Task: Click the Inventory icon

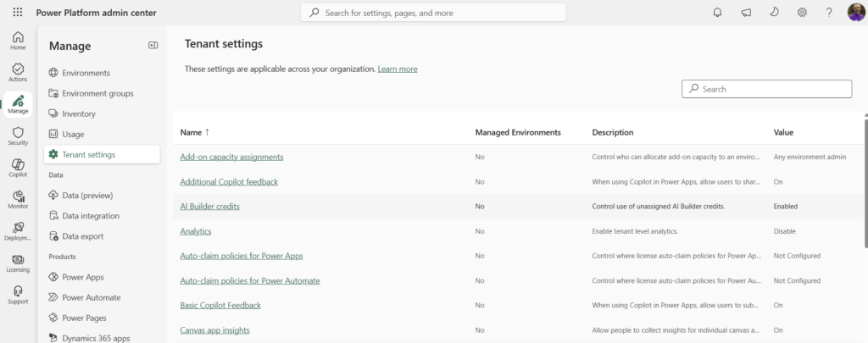Action: pos(53,113)
